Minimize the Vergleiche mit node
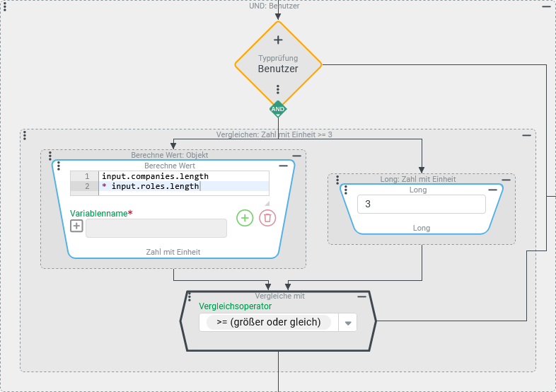The image size is (556, 392). pos(361,296)
